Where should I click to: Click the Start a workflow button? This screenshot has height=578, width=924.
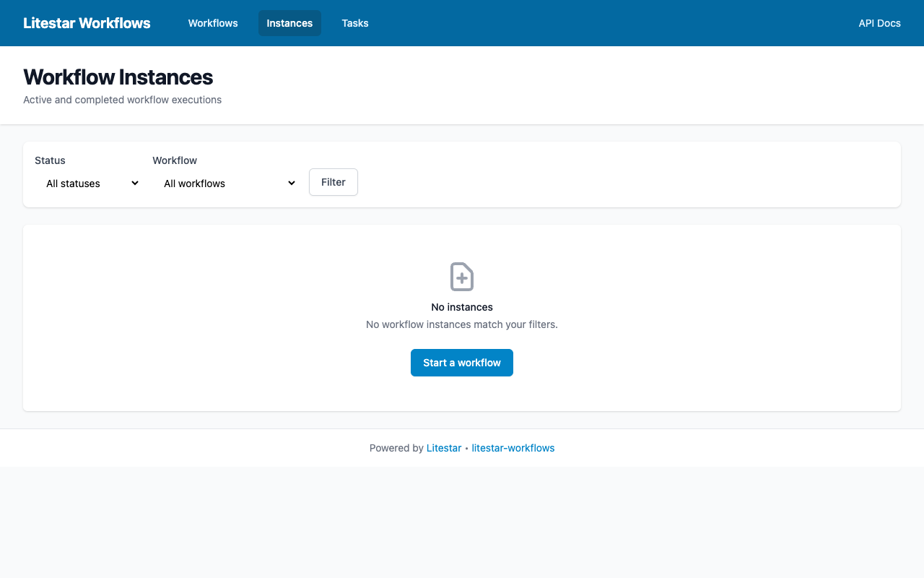click(x=462, y=363)
